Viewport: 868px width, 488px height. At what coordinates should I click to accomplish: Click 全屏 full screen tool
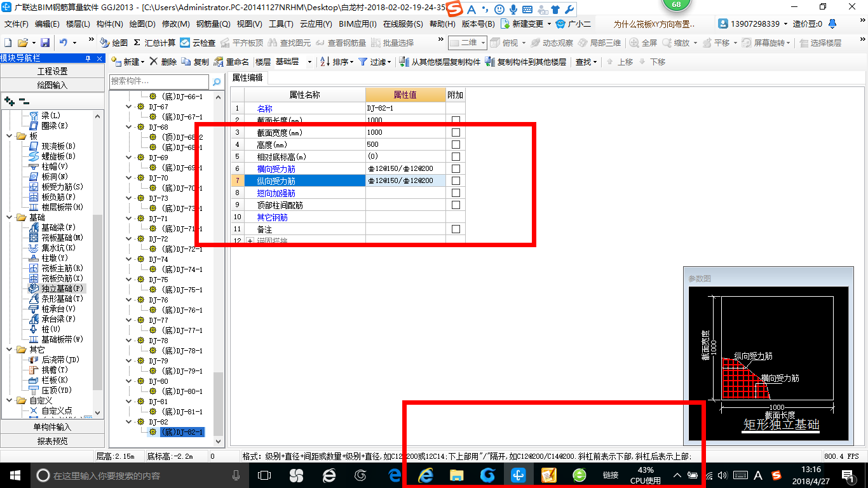tap(643, 43)
